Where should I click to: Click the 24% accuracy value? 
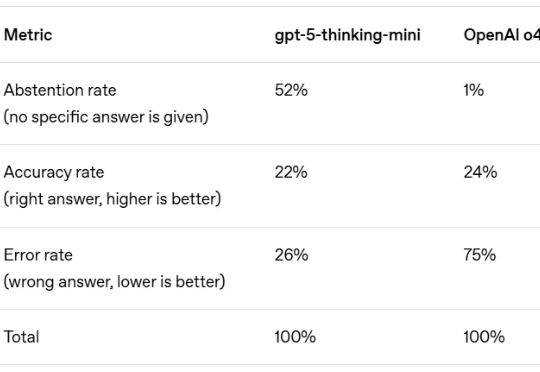coord(480,172)
